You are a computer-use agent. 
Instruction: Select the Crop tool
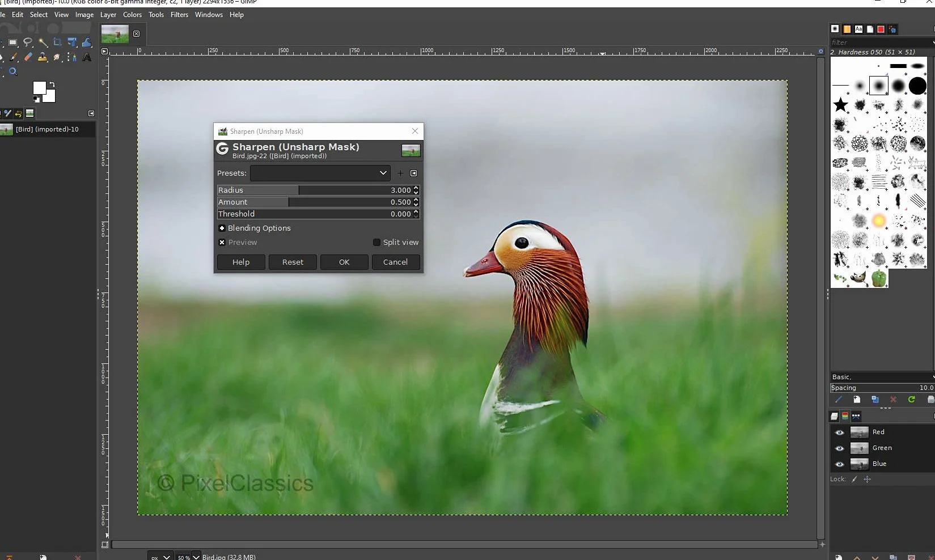tap(57, 43)
